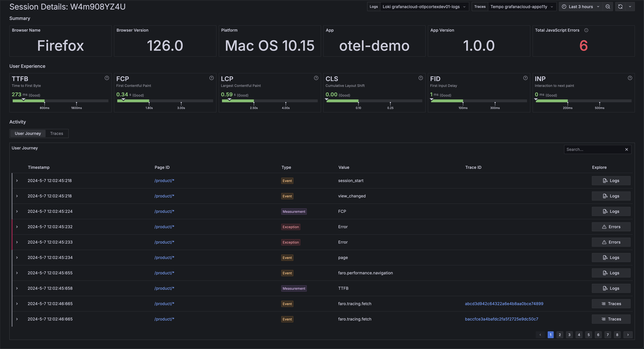
Task: Click the INP panel help icon
Action: click(630, 78)
